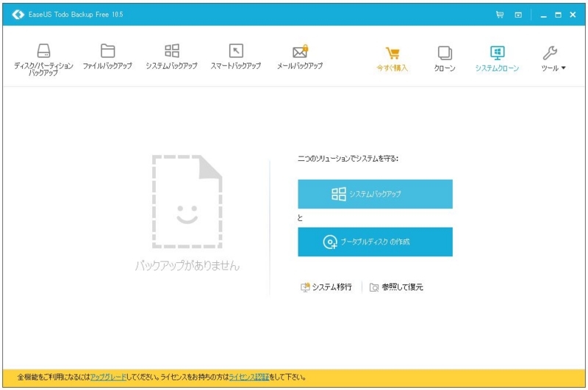Screen dimensions: 588x390
Task: Minimize the EaseUS Todo Backup window
Action: pyautogui.click(x=543, y=15)
